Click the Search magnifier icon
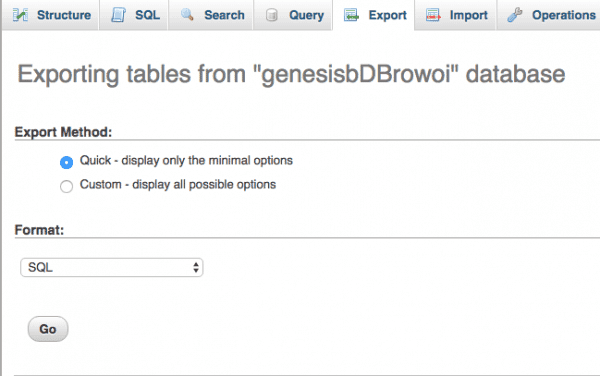This screenshot has height=376, width=600. 187,15
